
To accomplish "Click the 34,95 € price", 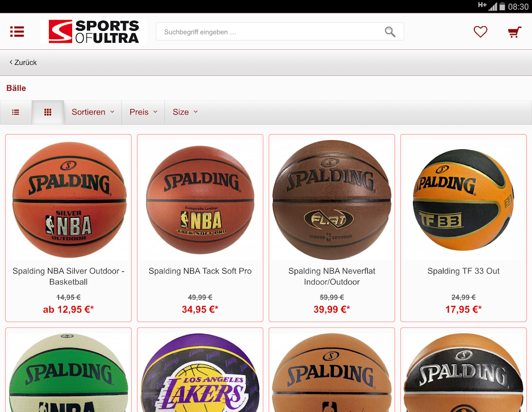I will (200, 310).
